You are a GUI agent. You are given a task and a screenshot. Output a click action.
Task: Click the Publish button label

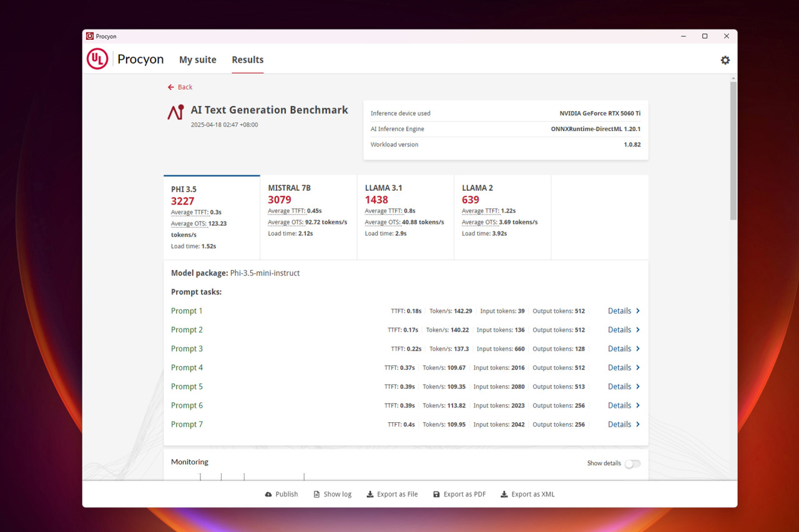click(287, 495)
